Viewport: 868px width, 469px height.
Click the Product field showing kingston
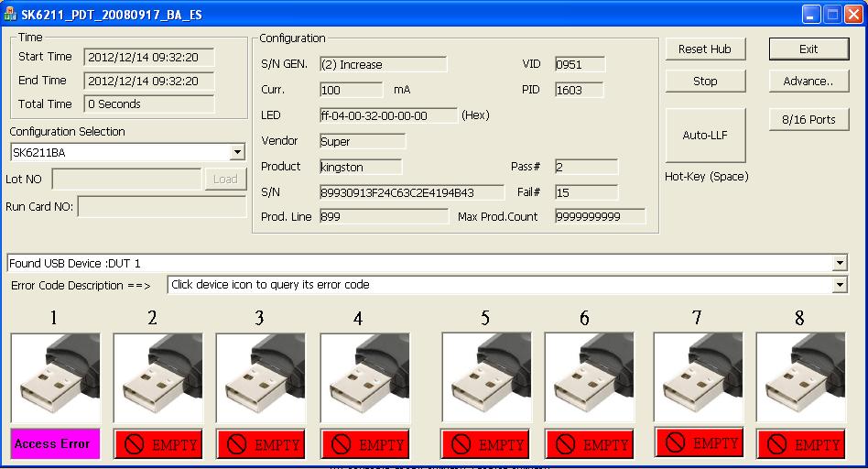361,167
